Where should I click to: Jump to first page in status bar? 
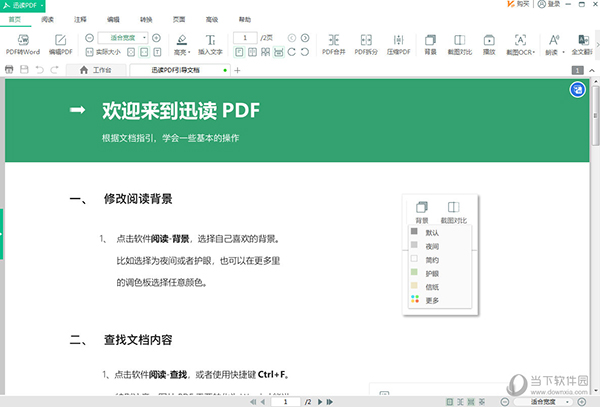coord(253,402)
